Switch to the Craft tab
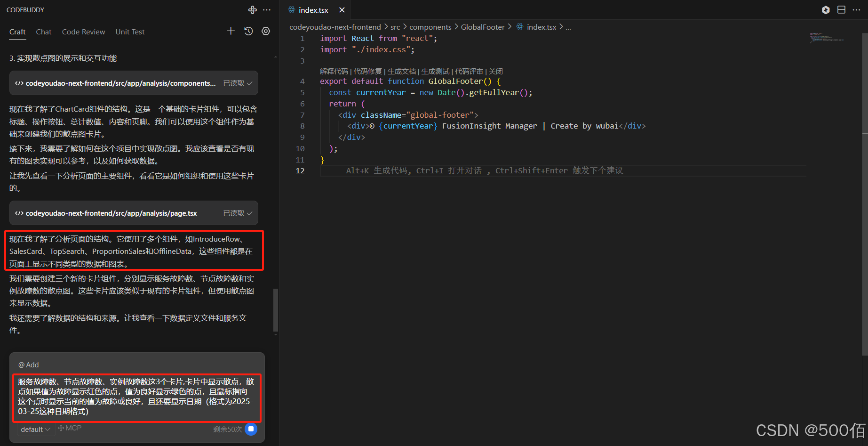Viewport: 868px width, 446px height. pyautogui.click(x=17, y=32)
